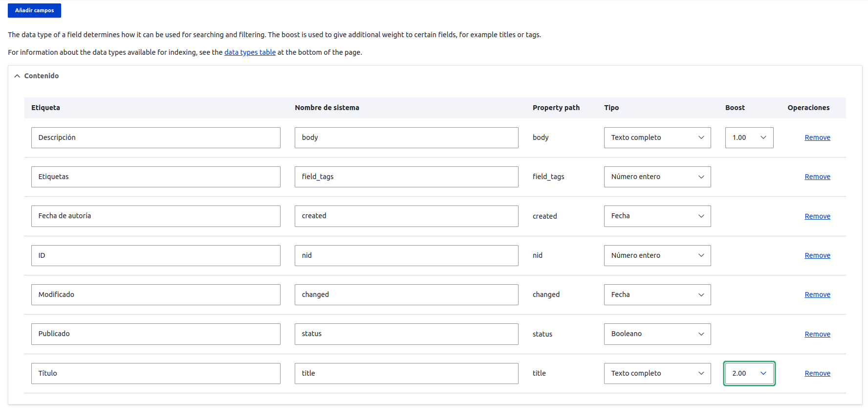
Task: Collapse the Contenido section
Action: (37, 76)
